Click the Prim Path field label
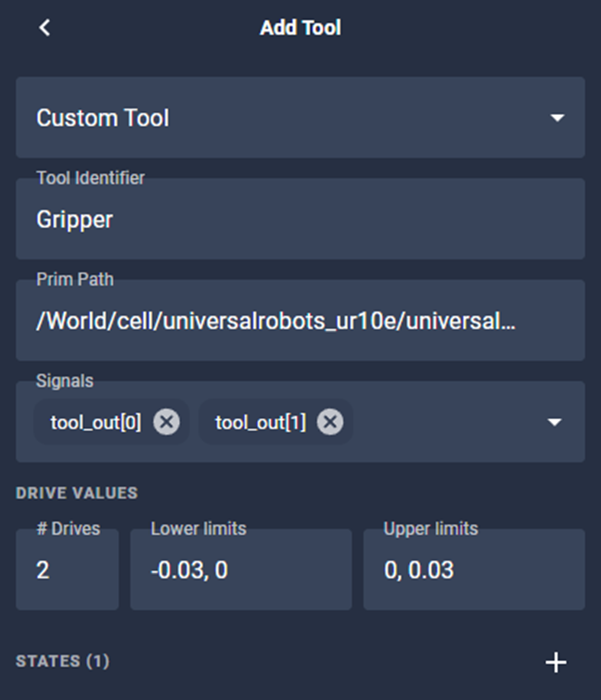Screen dimensions: 601x700 click(74, 279)
